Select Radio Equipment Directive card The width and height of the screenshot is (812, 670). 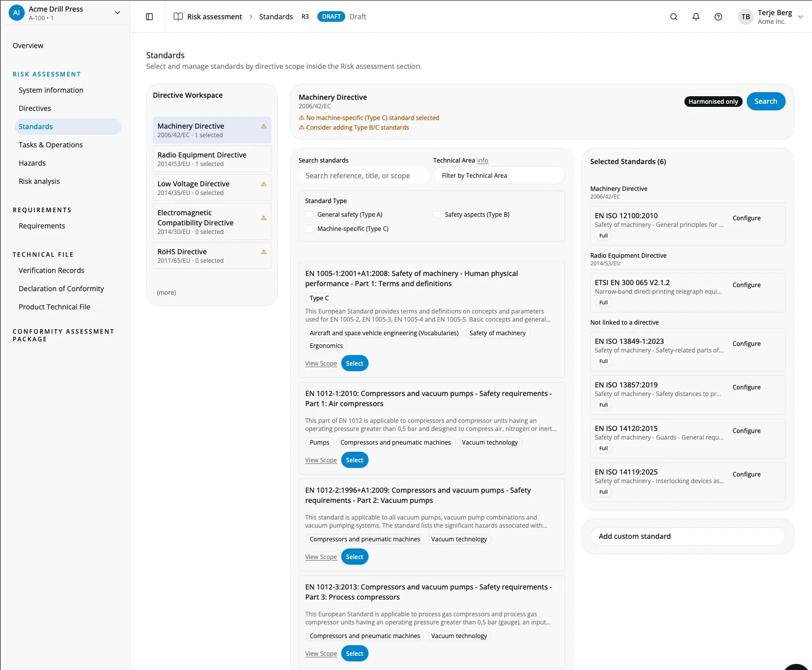212,159
